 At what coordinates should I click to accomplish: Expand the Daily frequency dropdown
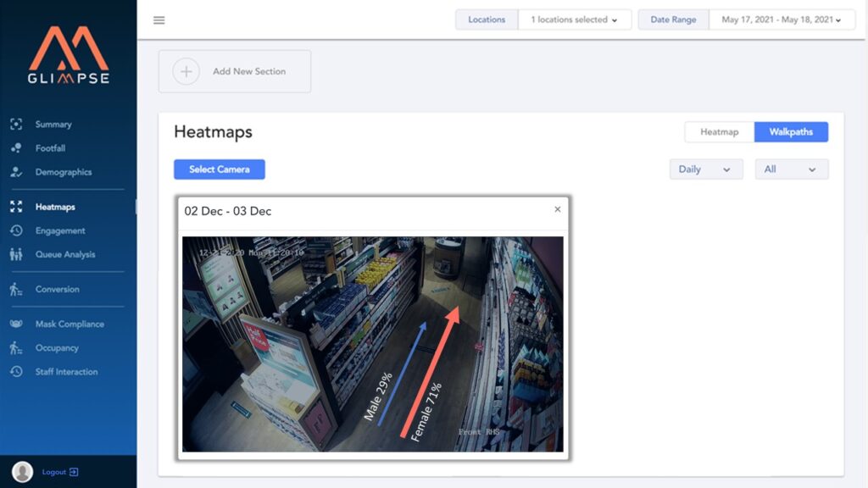[x=705, y=169]
